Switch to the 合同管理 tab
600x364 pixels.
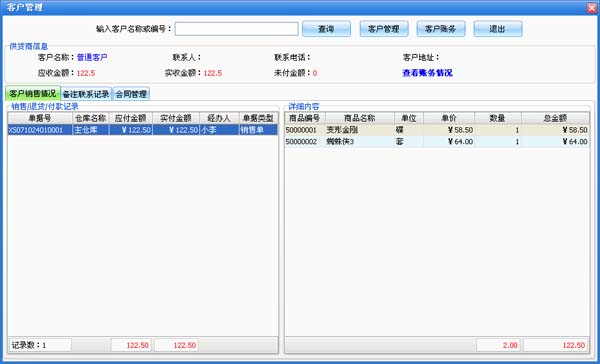[131, 94]
